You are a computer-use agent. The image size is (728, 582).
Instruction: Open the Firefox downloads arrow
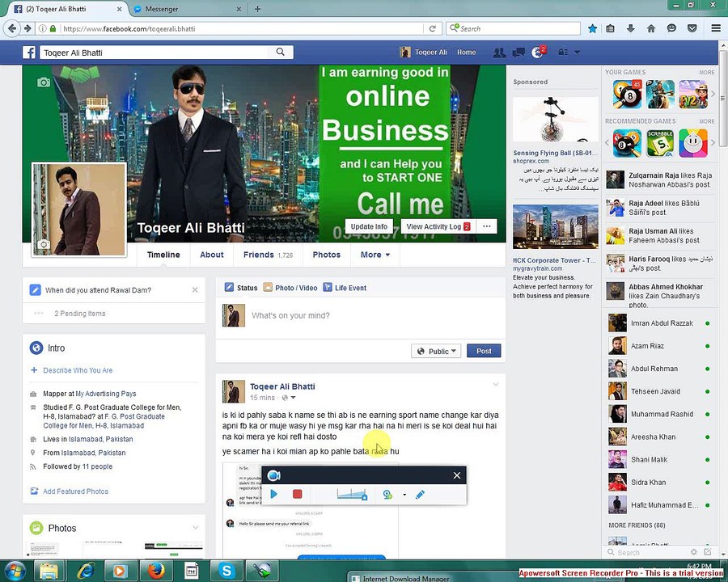pos(630,28)
